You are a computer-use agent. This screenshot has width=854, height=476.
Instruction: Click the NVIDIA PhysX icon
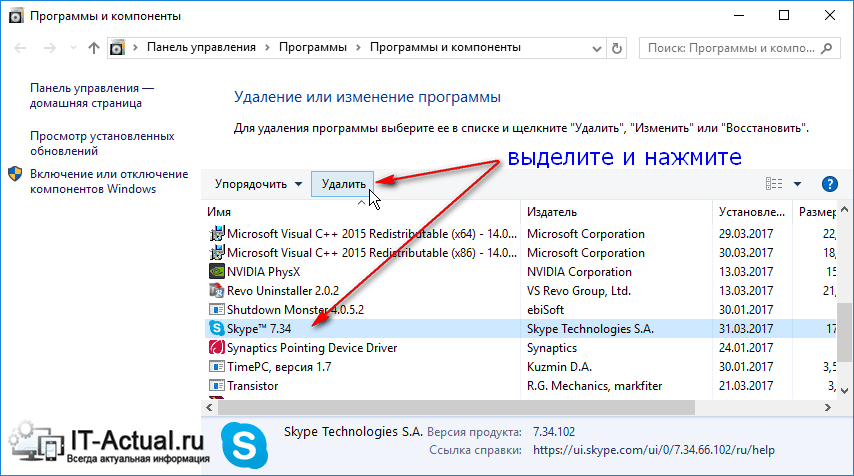click(x=216, y=271)
